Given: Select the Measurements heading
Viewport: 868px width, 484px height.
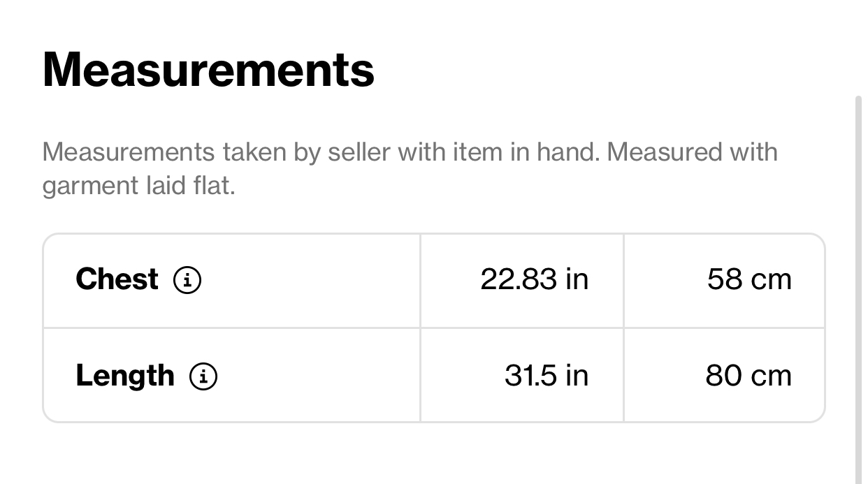Looking at the screenshot, I should (208, 70).
